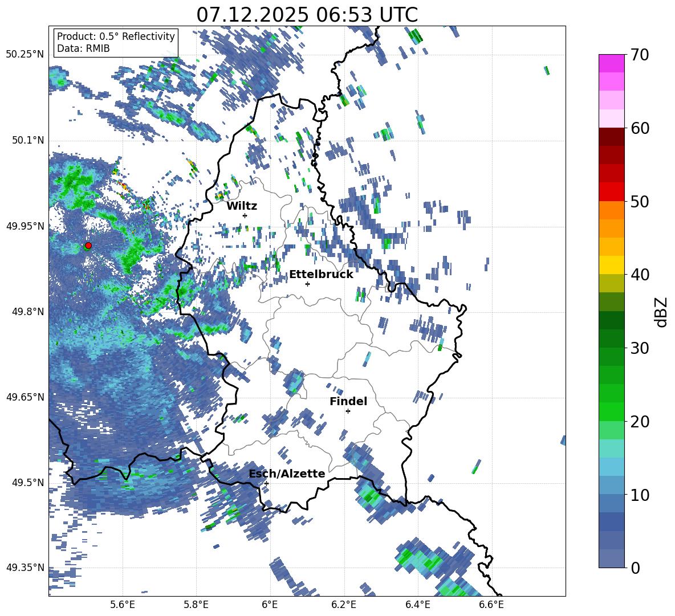The image size is (675, 616).
Task: Click the Ettelbruck city label
Action: point(321,275)
